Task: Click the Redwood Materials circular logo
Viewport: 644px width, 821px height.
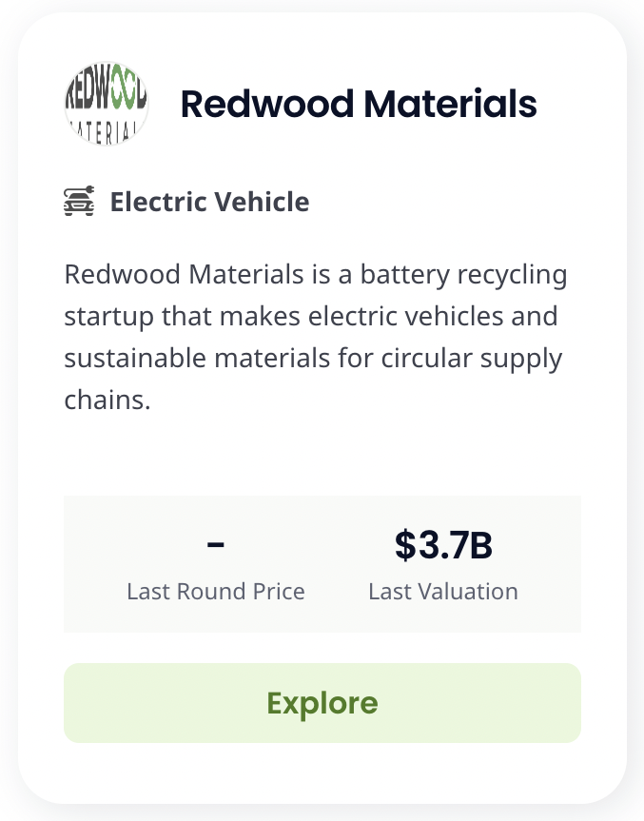Action: pos(107,103)
